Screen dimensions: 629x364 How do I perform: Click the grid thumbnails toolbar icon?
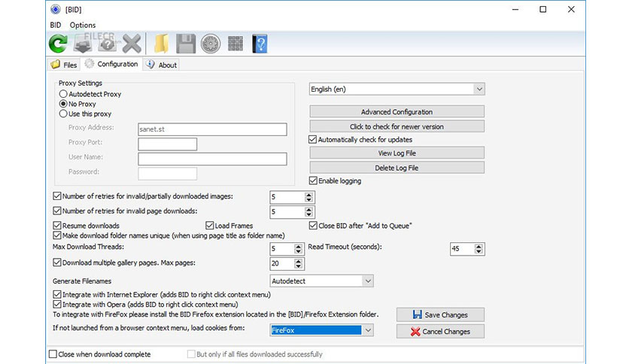235,44
